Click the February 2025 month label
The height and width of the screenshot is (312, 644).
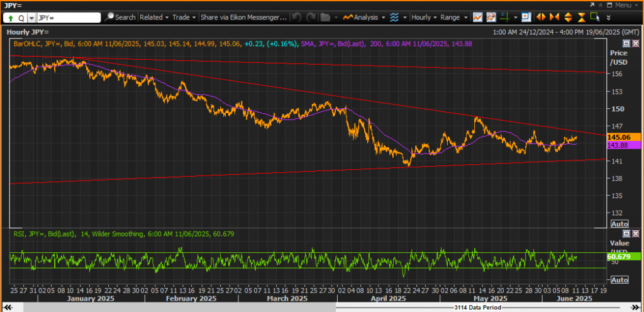coord(191,298)
